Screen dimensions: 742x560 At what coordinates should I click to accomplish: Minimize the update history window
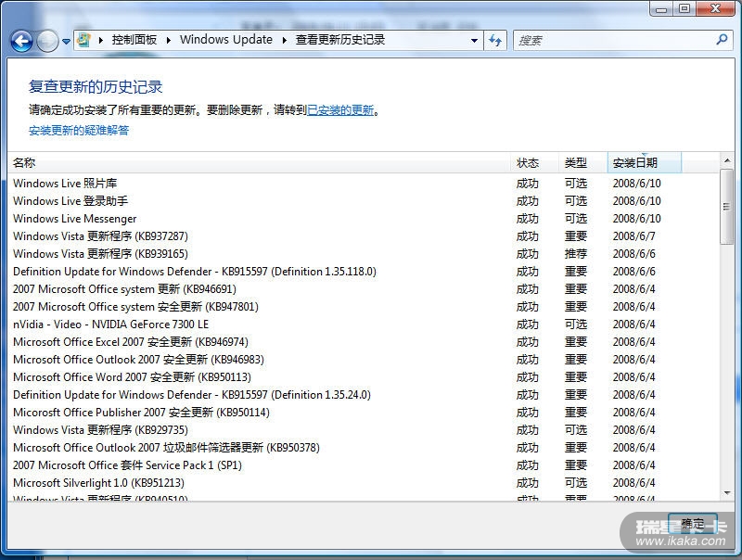pos(661,9)
